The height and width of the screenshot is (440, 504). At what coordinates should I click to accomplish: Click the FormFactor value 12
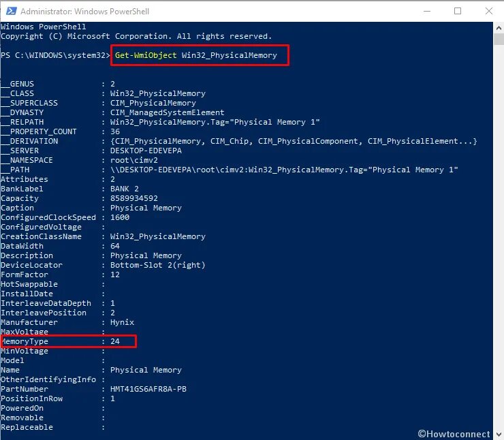coord(115,274)
